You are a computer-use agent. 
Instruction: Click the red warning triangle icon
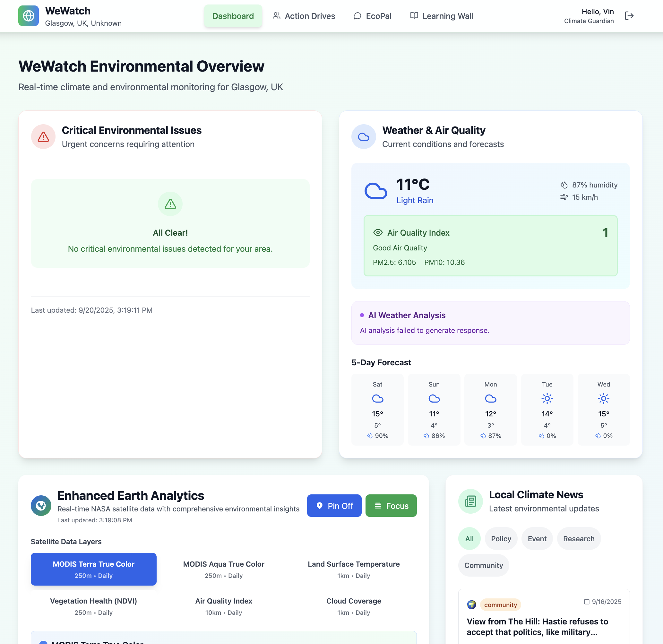[x=43, y=137]
